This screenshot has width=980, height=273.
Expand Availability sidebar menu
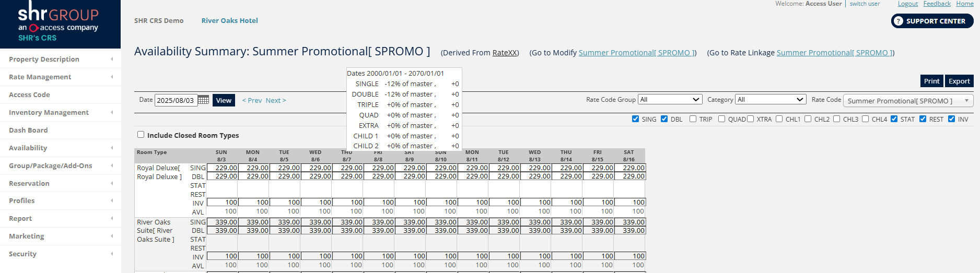pos(60,148)
